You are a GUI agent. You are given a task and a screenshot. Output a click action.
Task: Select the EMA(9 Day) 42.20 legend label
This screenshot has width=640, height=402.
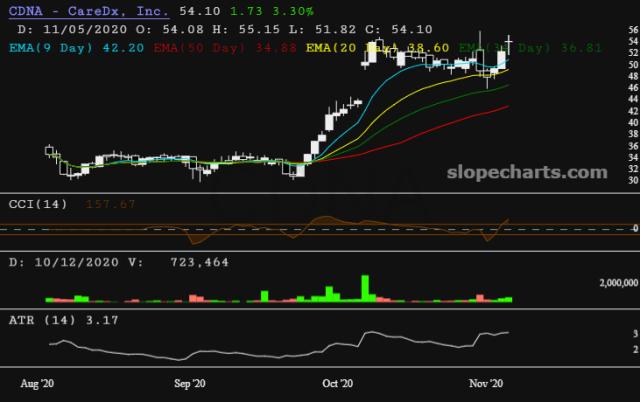click(76, 48)
